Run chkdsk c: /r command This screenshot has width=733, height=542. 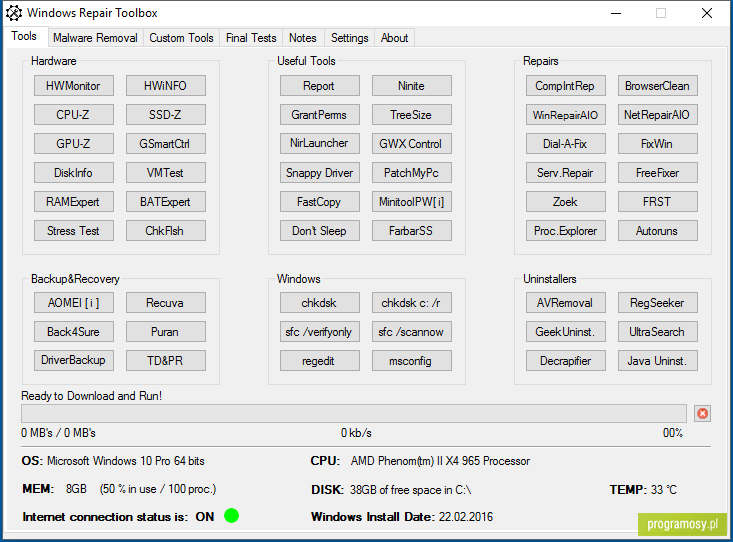412,303
